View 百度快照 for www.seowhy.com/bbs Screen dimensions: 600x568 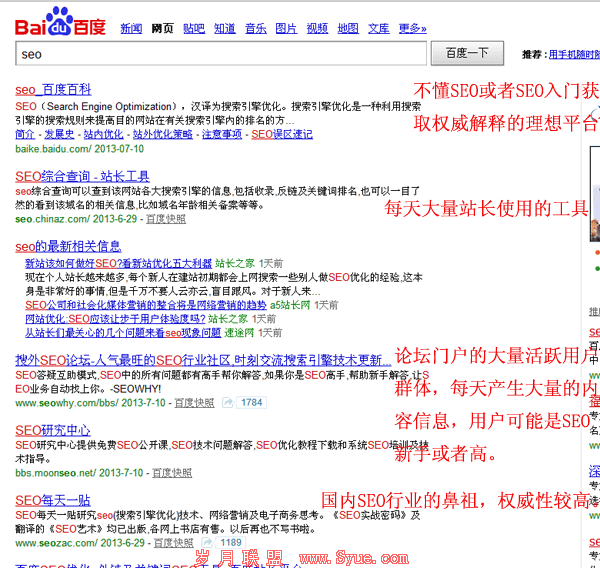point(194,403)
